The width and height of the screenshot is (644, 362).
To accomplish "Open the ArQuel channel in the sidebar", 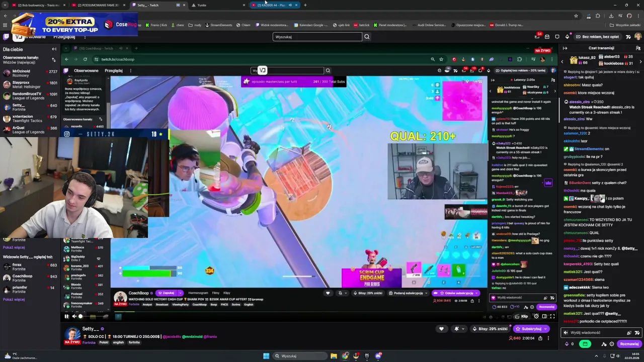I will [30, 130].
